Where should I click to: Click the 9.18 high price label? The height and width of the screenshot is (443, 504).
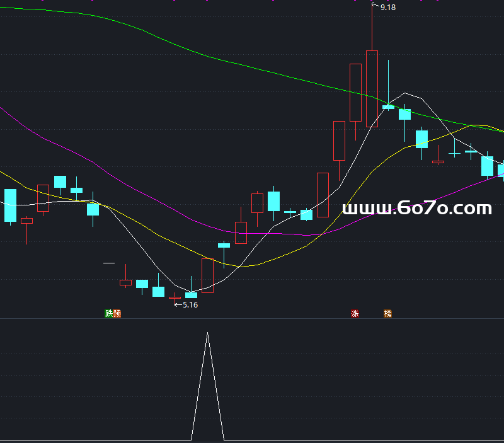pyautogui.click(x=388, y=7)
